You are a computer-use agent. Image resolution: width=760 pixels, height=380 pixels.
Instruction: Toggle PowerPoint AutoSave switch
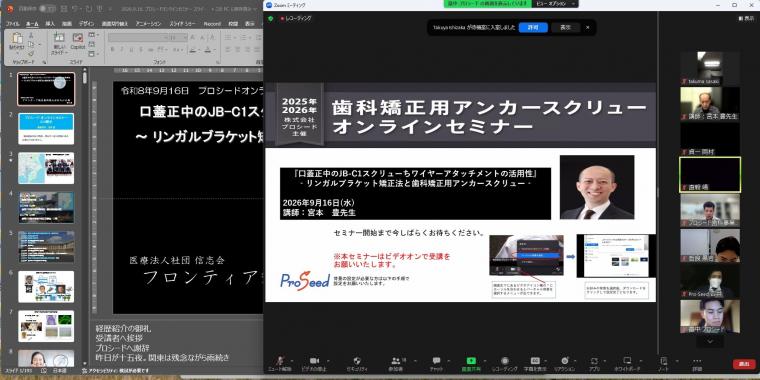48,8
